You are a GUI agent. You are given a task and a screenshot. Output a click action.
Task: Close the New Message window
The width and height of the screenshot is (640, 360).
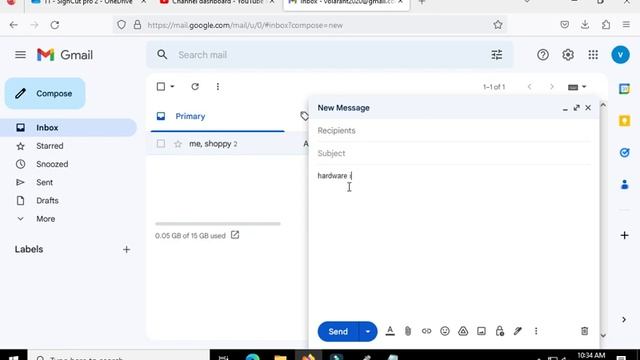pyautogui.click(x=588, y=108)
